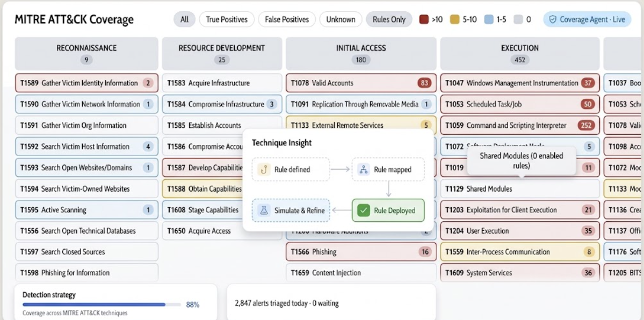This screenshot has height=320, width=644.
Task: Open T1590 Gather Victim Network Information
Action: click(86, 104)
